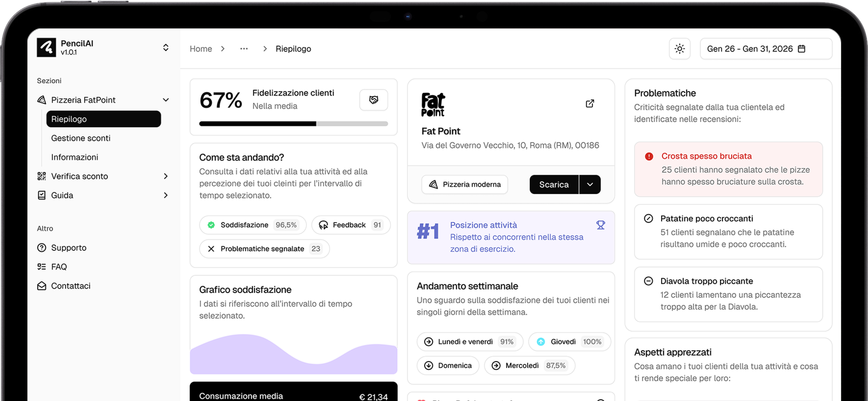Click the down-arrow icon on Domenica
This screenshot has width=868, height=401.
[x=428, y=365]
